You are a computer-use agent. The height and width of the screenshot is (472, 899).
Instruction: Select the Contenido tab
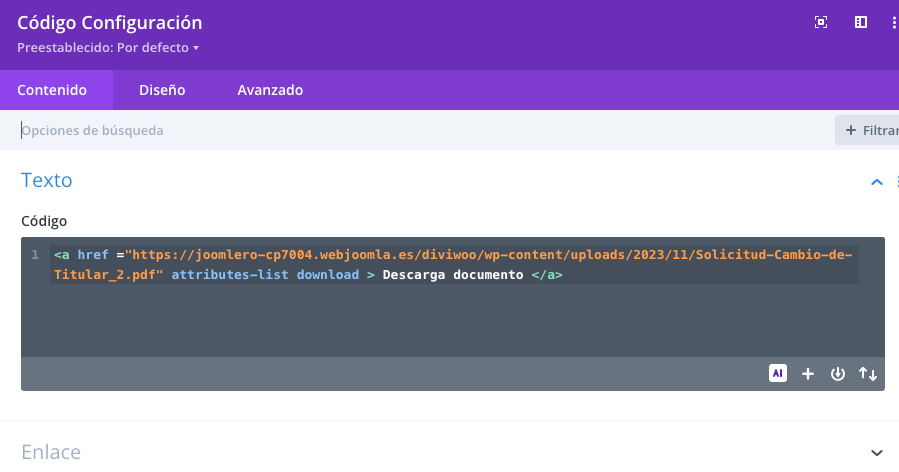point(52,90)
